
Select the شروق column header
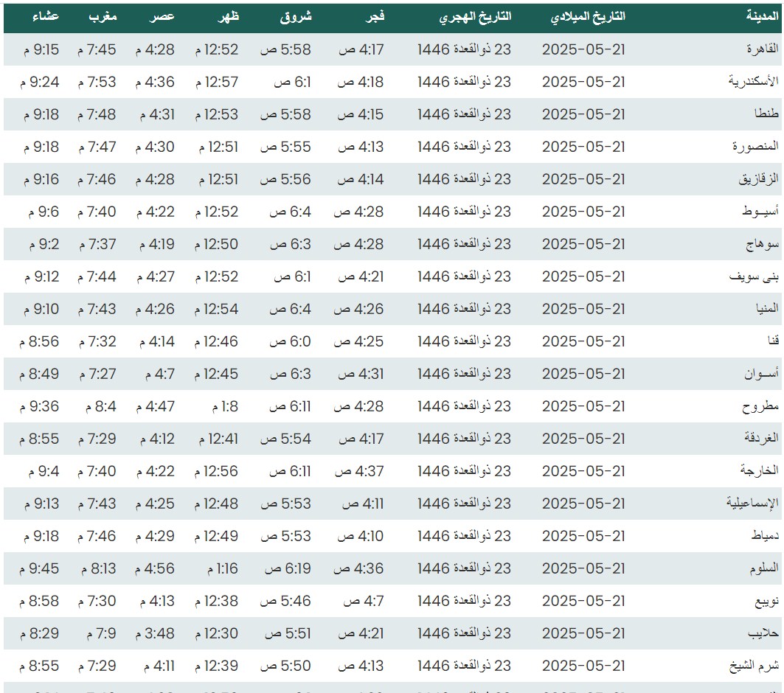(x=296, y=16)
